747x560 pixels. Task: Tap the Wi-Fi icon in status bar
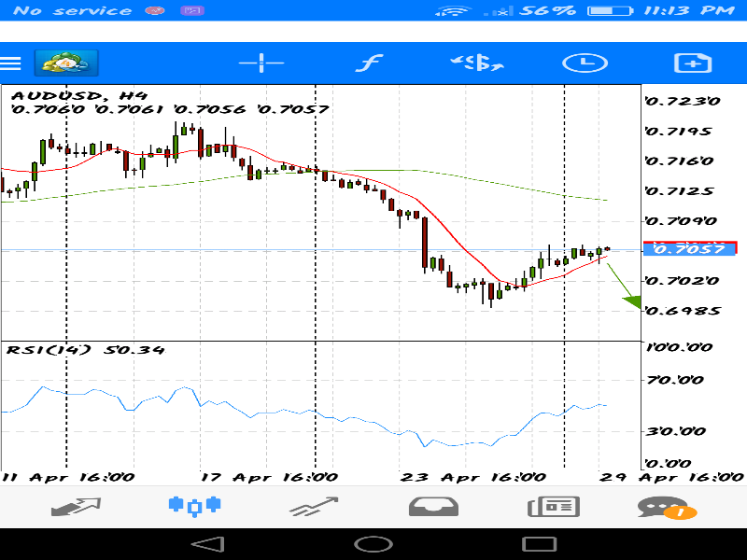point(453,10)
